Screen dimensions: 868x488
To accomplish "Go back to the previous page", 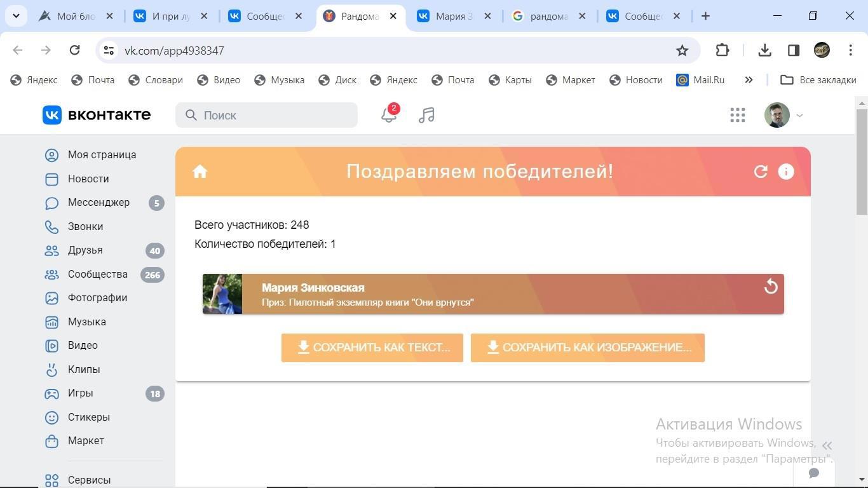I will 18,50.
